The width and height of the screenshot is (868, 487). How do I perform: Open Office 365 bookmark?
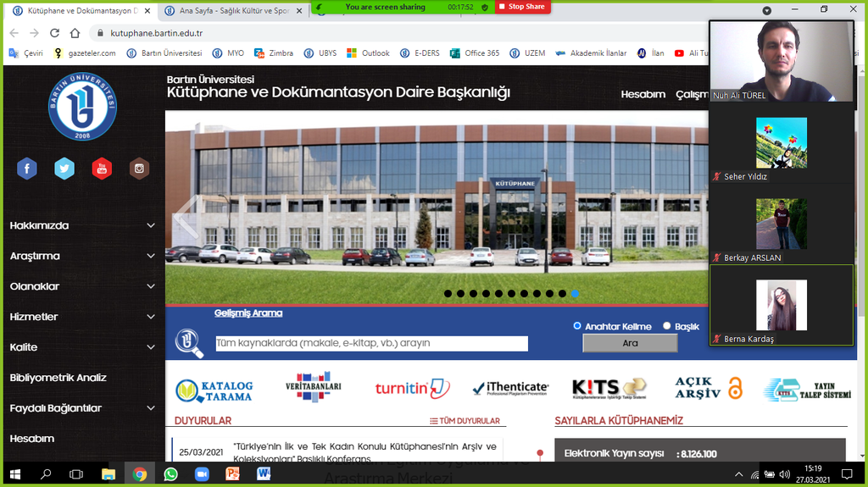[x=475, y=53]
